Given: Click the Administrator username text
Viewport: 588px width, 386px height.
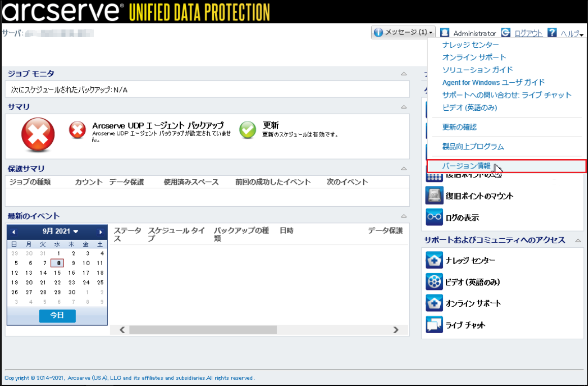Looking at the screenshot, I should coord(474,34).
